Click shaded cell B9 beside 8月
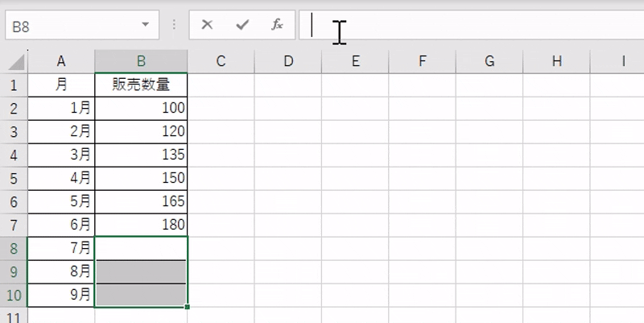The height and width of the screenshot is (323, 644). pyautogui.click(x=141, y=272)
